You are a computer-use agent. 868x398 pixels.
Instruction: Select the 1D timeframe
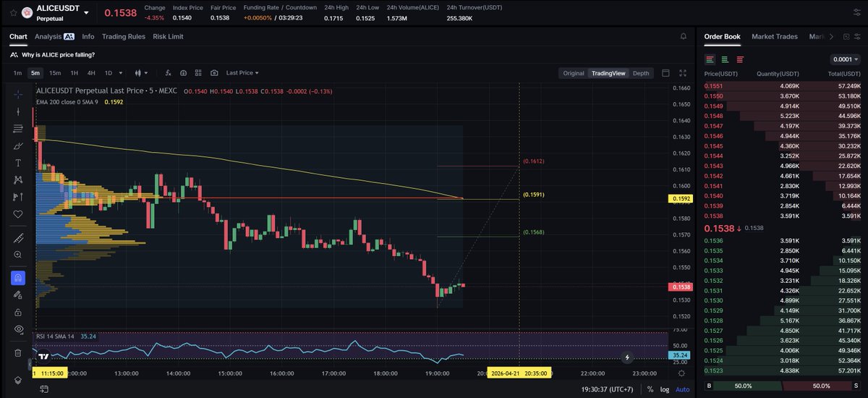pos(109,73)
